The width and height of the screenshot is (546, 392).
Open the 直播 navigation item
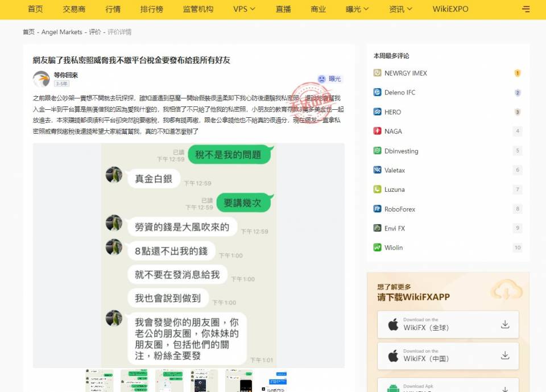tap(283, 9)
